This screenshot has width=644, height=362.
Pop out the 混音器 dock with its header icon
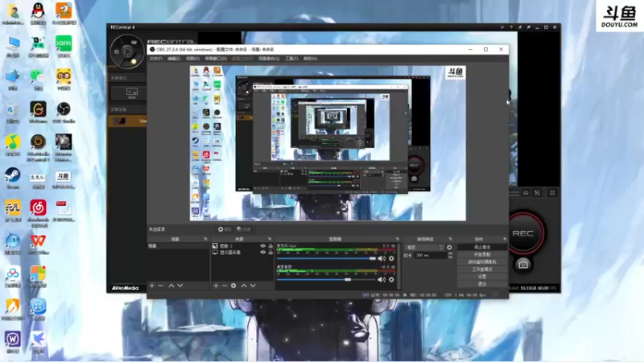[397, 239]
